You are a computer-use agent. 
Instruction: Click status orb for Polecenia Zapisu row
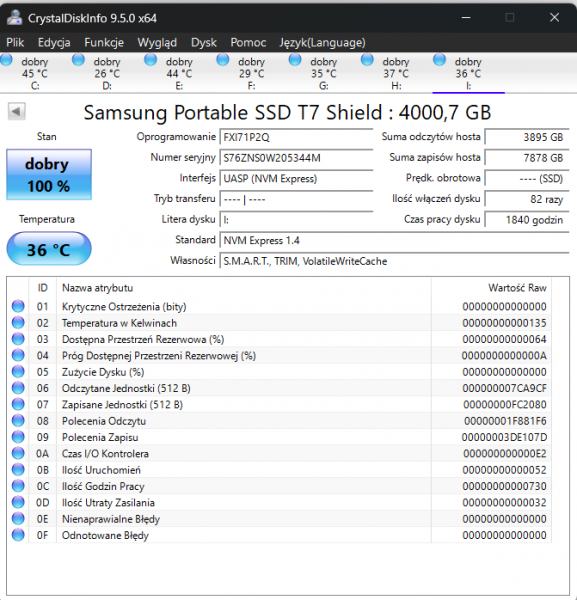[18, 437]
